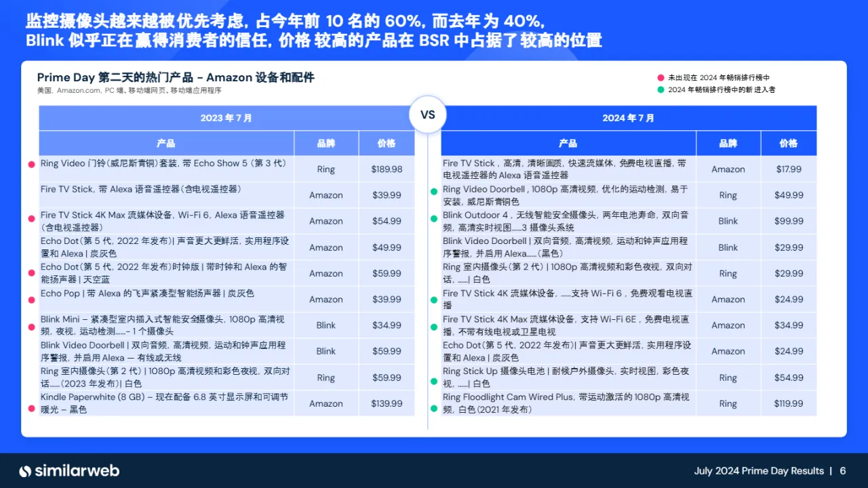The width and height of the screenshot is (868, 488).
Task: Click legend text 2024 年畅销排行榜中的新进入者
Action: pyautogui.click(x=722, y=89)
